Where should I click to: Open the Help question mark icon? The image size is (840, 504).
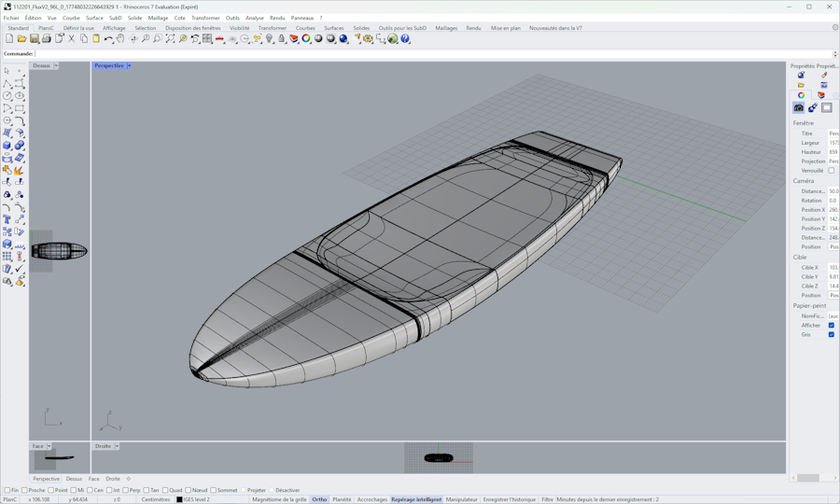tap(405, 39)
